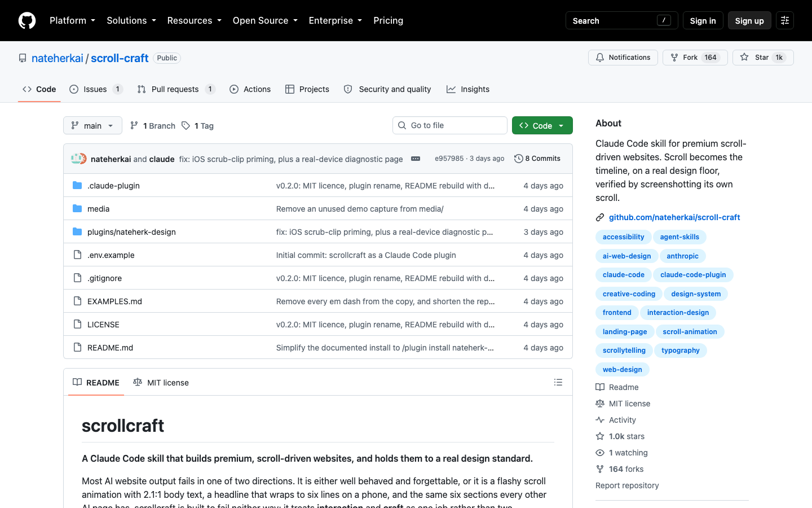Click the Sign up button
The image size is (812, 508).
[x=749, y=20]
